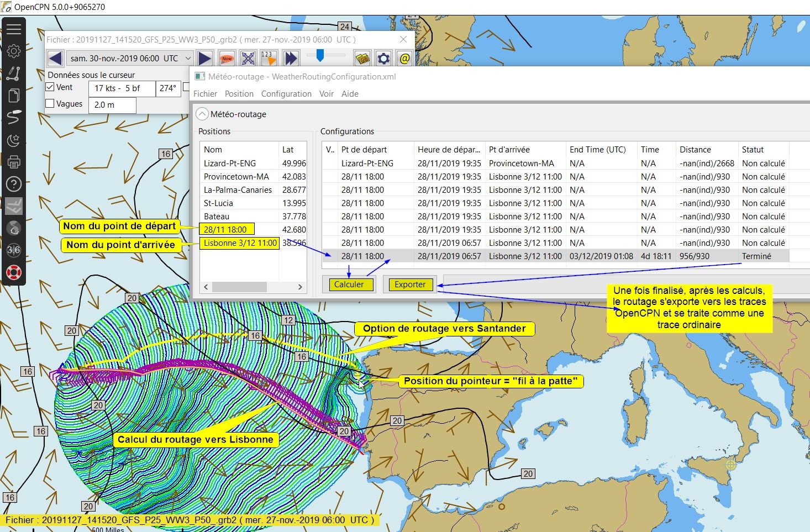Click the print chart icon
The image size is (810, 532).
(x=14, y=162)
